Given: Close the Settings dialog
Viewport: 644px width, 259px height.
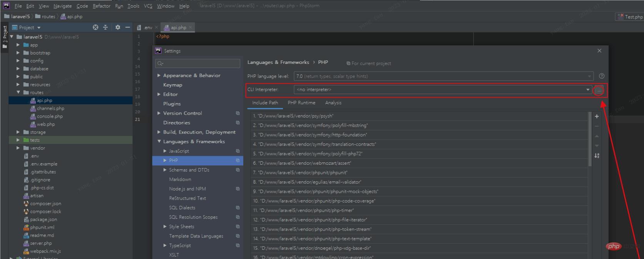Looking at the screenshot, I should point(599,51).
